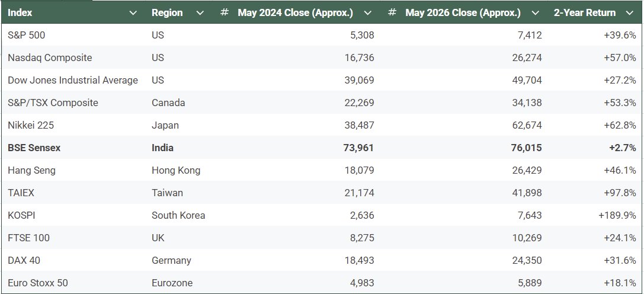Click the +39.6% return cell
Screen dimensions: 644x294
620,36
